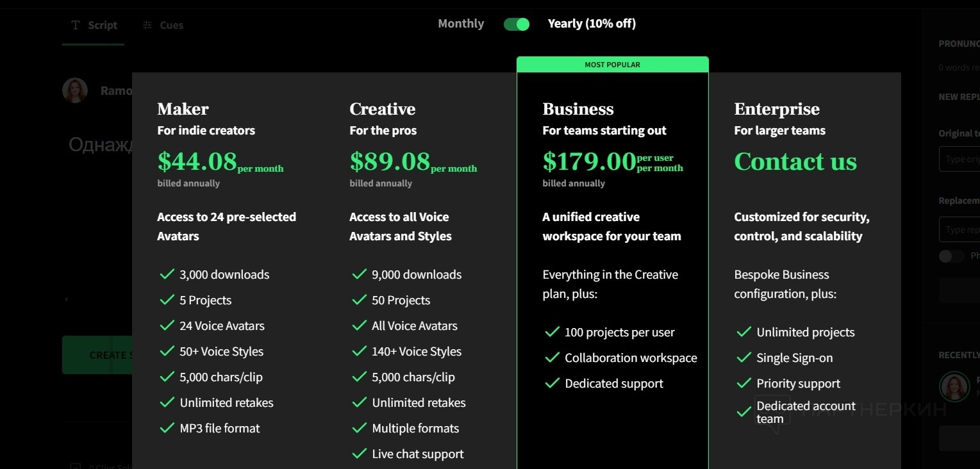
Task: Select the Monthly billing label
Action: point(461,24)
